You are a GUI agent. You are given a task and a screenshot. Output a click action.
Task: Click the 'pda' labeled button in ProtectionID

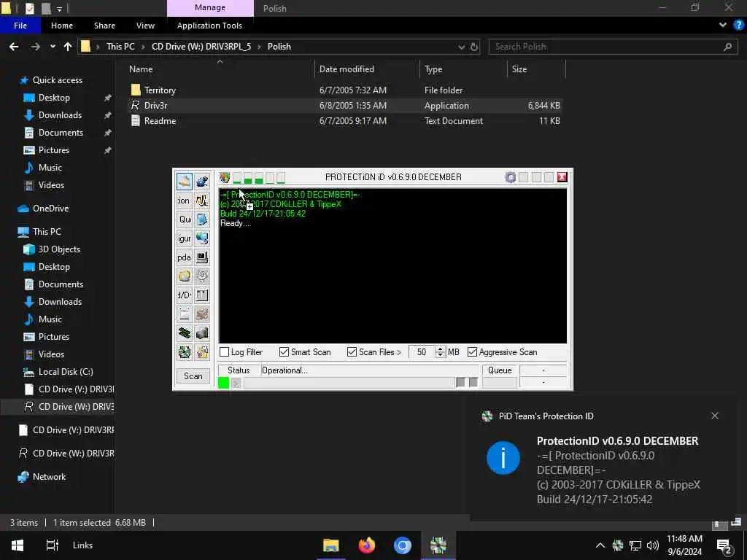click(185, 257)
